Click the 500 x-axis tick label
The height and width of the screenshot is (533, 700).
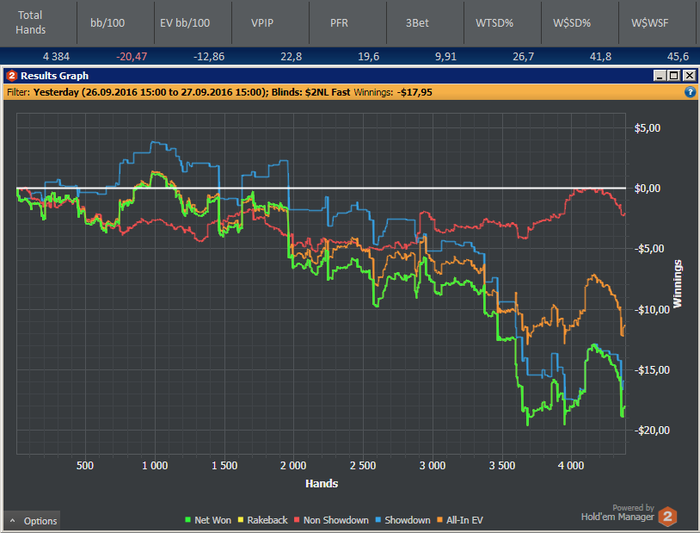pyautogui.click(x=85, y=466)
